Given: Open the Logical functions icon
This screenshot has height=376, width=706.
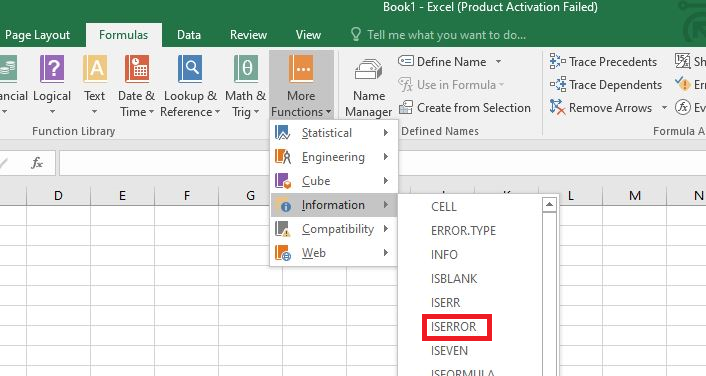Looking at the screenshot, I should click(x=52, y=69).
